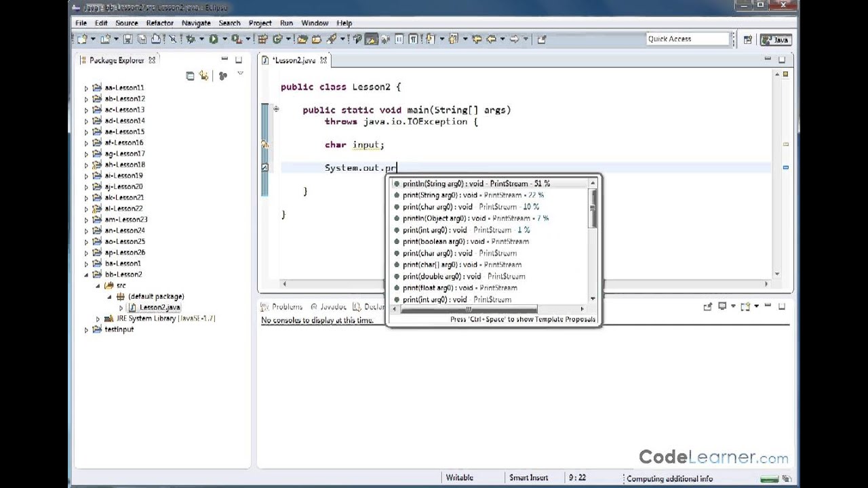This screenshot has width=868, height=488.
Task: Select Lesson2.java in Package Explorer
Action: pyautogui.click(x=153, y=308)
